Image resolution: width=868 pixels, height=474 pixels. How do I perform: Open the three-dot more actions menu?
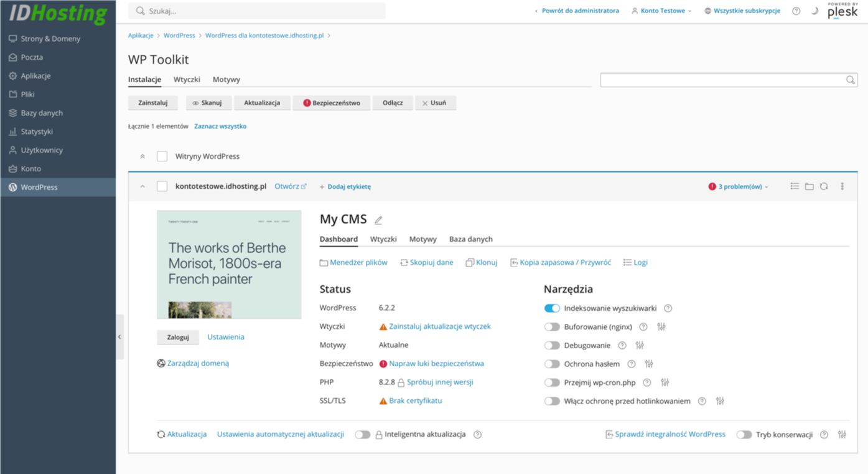tap(842, 186)
